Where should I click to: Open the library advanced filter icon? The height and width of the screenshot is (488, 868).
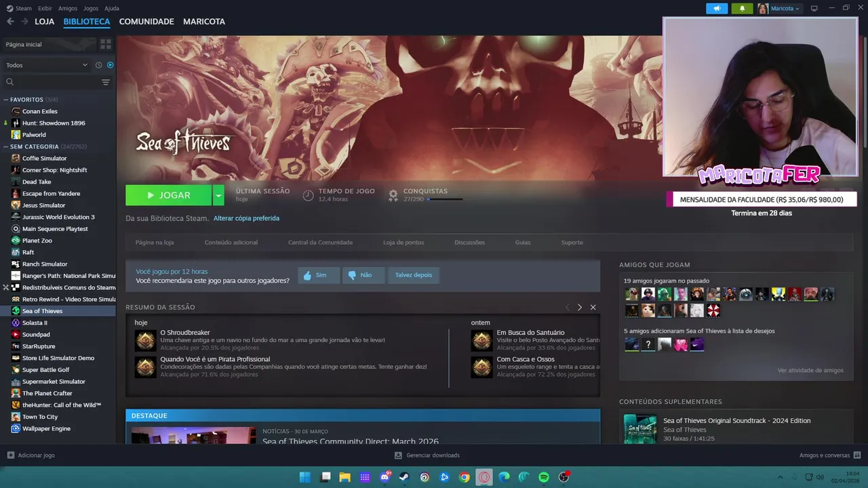point(106,82)
